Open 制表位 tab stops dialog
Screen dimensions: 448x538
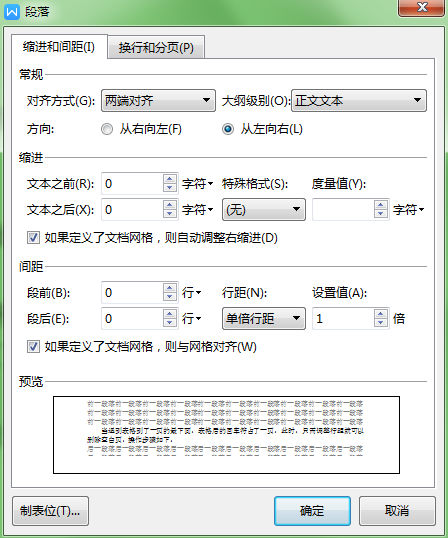point(50,511)
